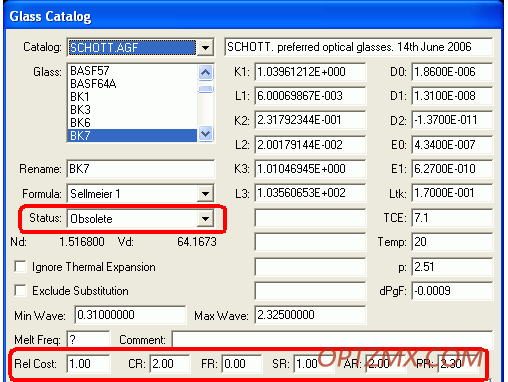508x382 pixels.
Task: Select BASF64A in the glass list
Action: coord(133,84)
